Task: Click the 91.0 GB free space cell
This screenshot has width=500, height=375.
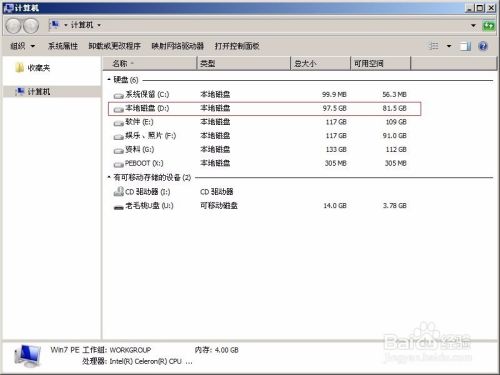Action: coord(394,135)
